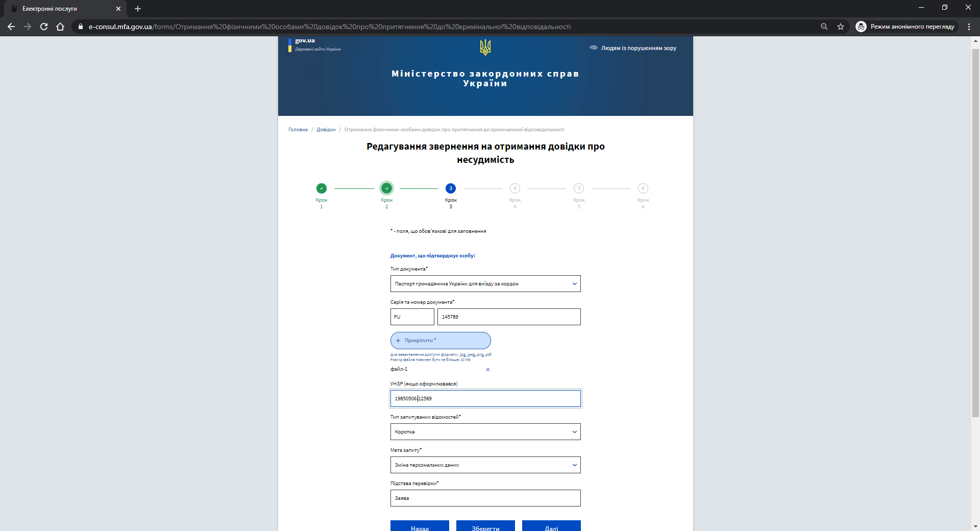Bookmark this page with the star icon

pos(841,27)
